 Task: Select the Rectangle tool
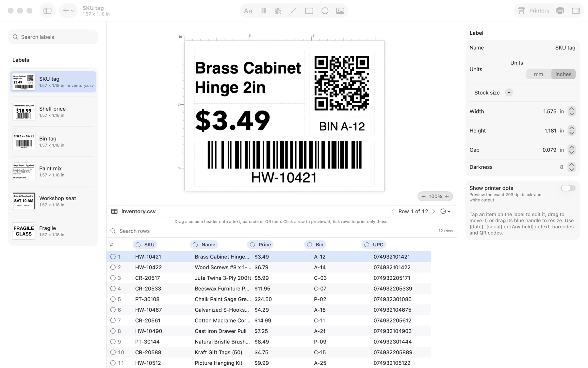(309, 11)
